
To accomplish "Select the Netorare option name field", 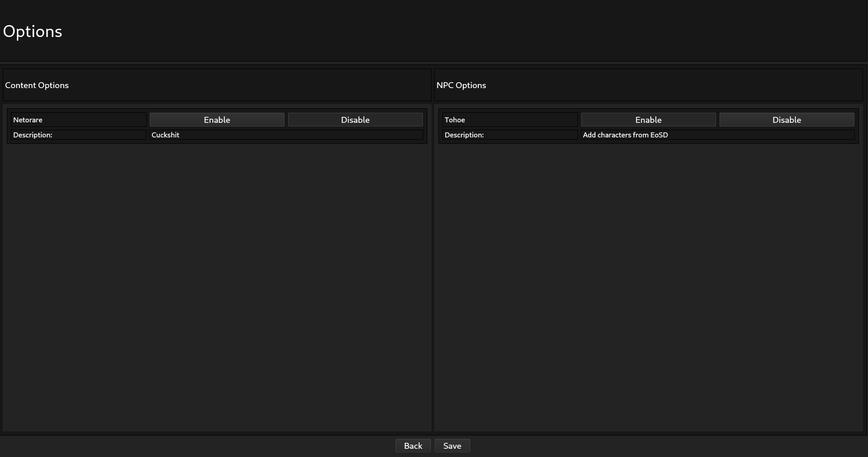I will coord(79,120).
